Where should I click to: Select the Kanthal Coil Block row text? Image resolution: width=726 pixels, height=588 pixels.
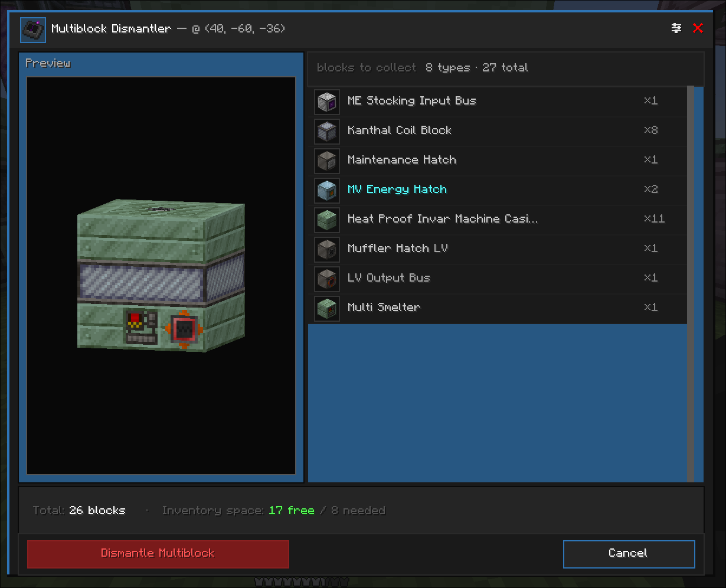pyautogui.click(x=399, y=130)
